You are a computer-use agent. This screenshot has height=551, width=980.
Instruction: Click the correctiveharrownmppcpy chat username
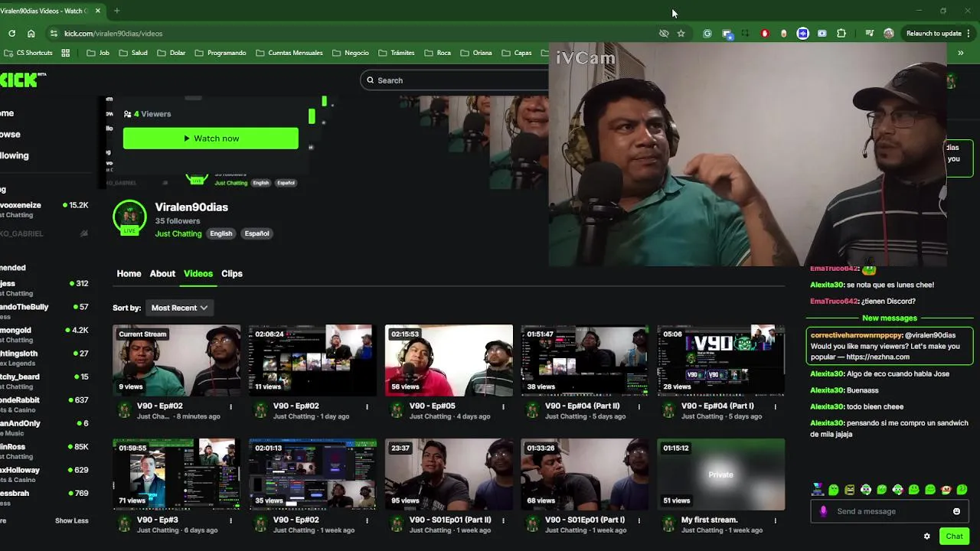tap(856, 335)
